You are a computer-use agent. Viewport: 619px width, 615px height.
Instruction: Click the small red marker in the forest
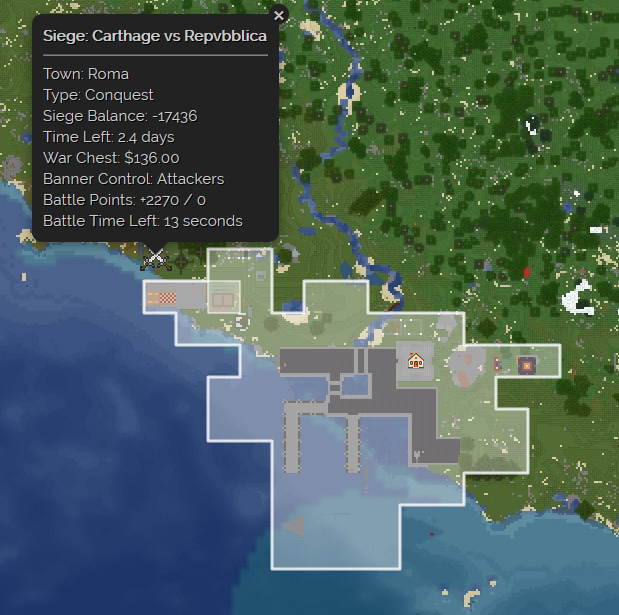pos(526,272)
